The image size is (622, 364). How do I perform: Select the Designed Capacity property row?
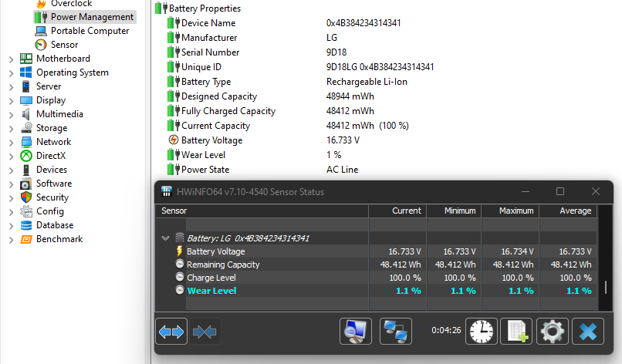pos(270,96)
